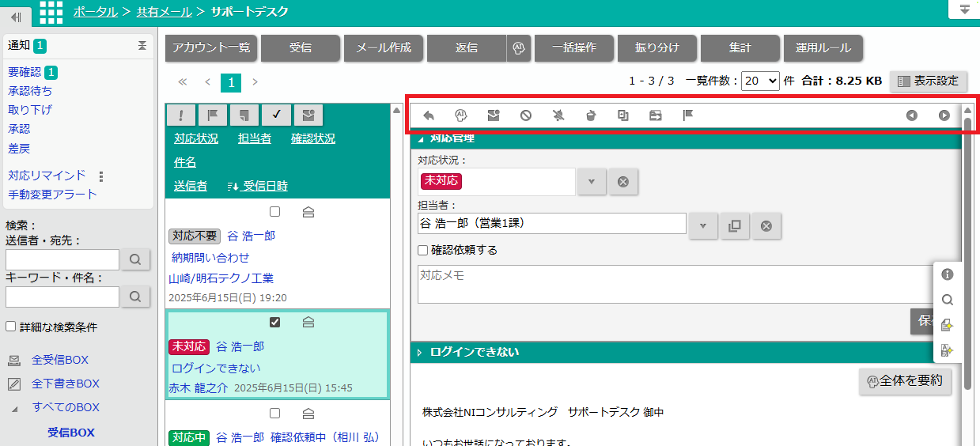The height and width of the screenshot is (446, 980).
Task: Go to previous mail with left arrow icon
Action: 912,115
